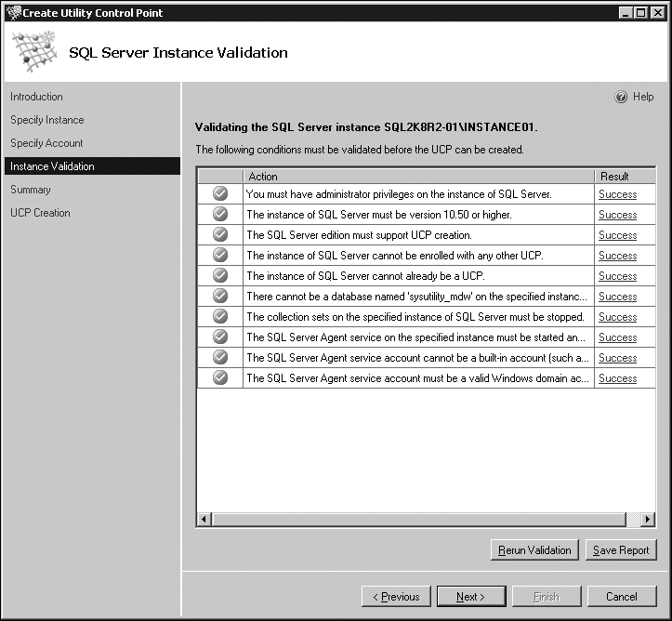Click checkmark icon for version 10.50 row

[220, 214]
